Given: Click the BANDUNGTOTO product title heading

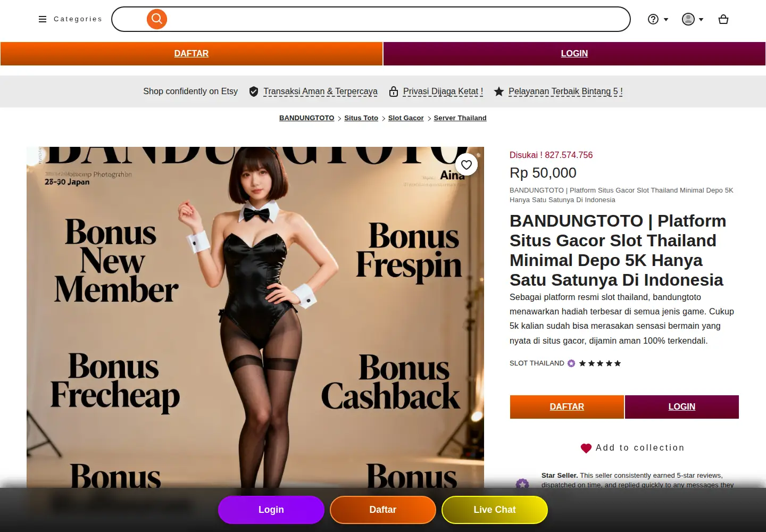Looking at the screenshot, I should [x=618, y=250].
